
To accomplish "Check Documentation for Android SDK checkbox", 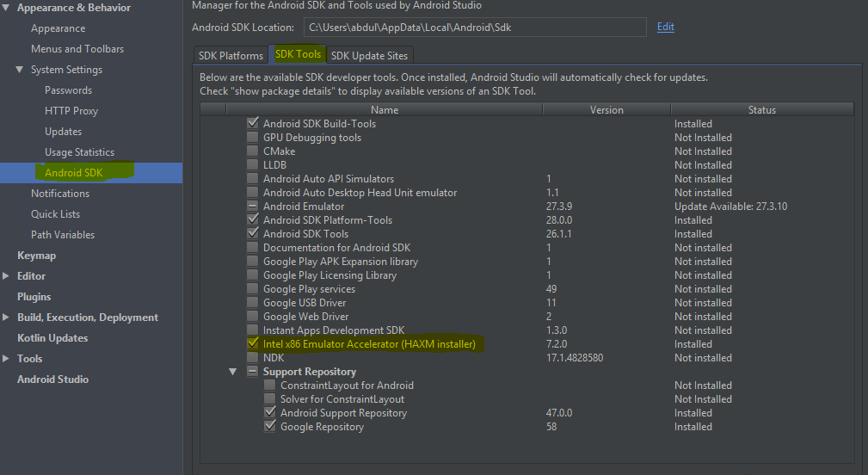I will (252, 248).
